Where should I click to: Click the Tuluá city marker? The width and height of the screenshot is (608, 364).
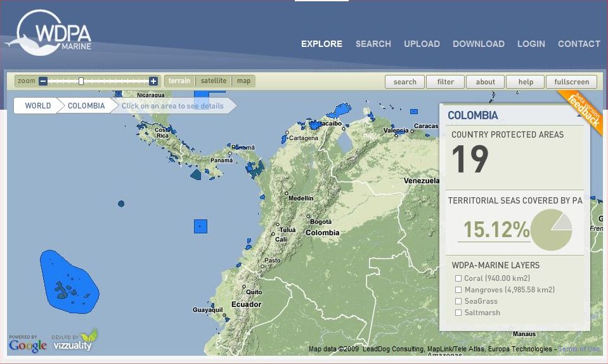click(278, 224)
